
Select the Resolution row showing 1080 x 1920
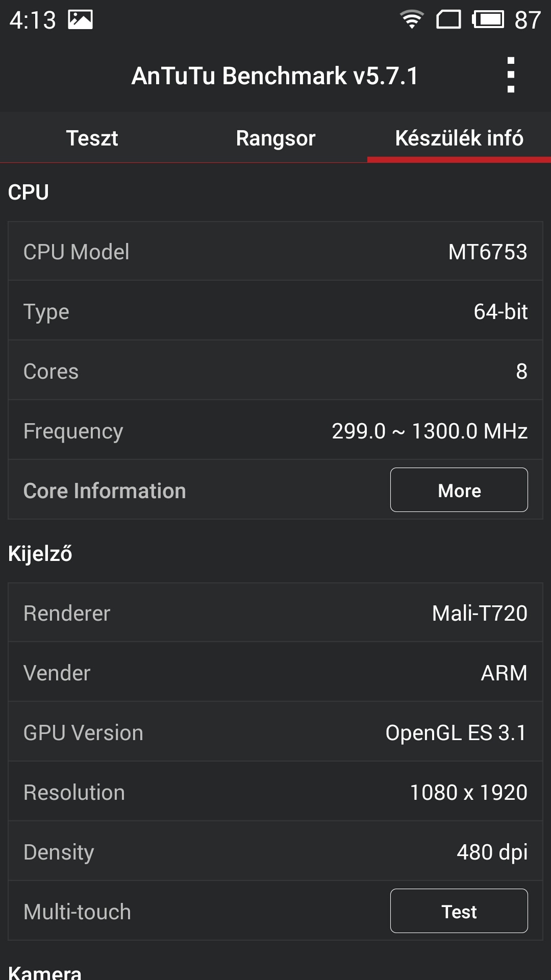pyautogui.click(x=275, y=792)
